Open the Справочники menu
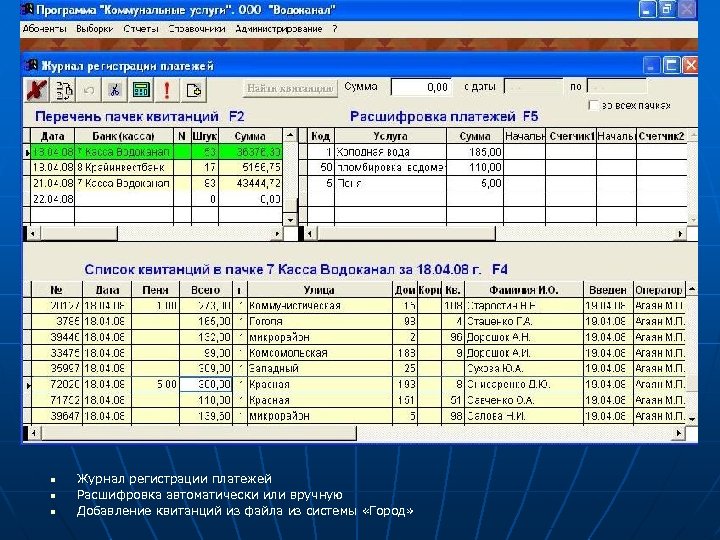This screenshot has height=540, width=720. [197, 29]
